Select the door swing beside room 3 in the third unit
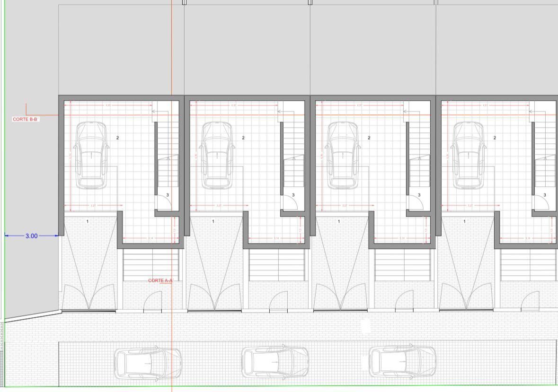This screenshot has width=558, height=392. coord(415,202)
